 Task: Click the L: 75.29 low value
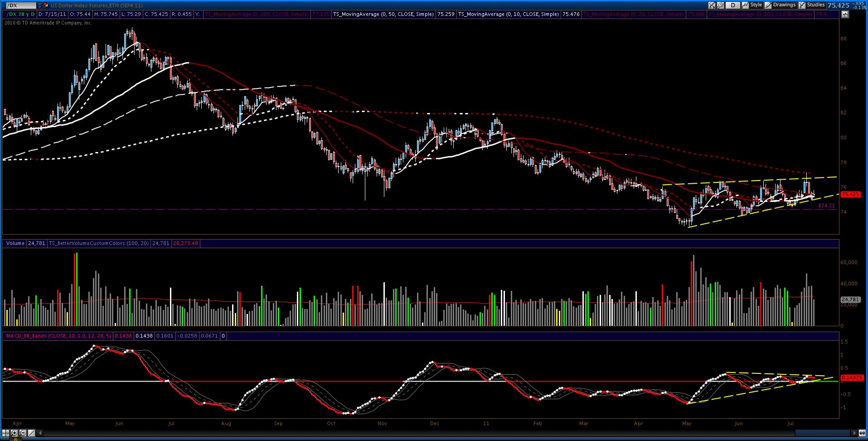131,15
